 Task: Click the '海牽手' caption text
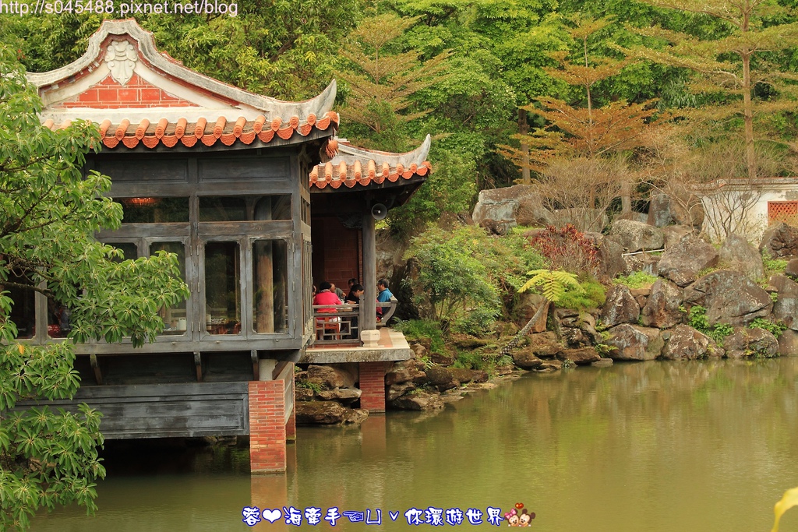[312, 516]
